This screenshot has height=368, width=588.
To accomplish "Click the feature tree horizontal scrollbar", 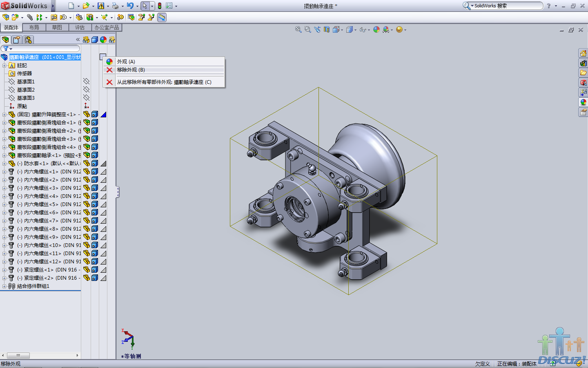I will [40, 355].
